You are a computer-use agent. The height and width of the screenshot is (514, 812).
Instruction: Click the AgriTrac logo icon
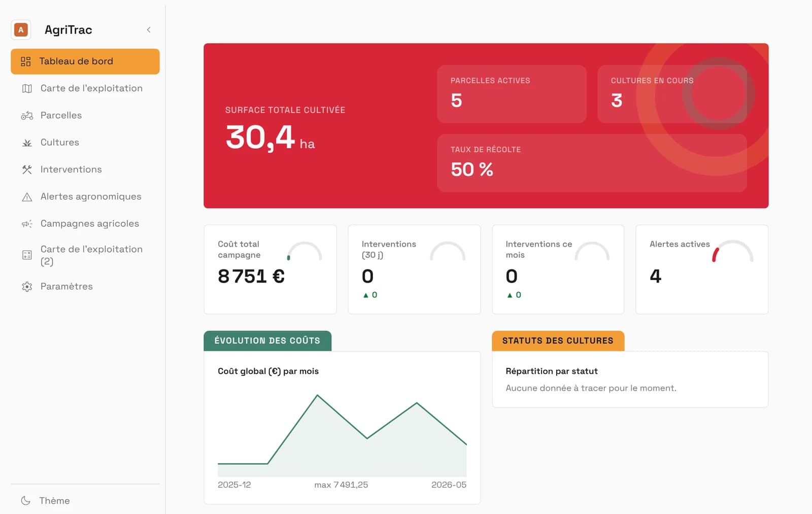click(21, 30)
